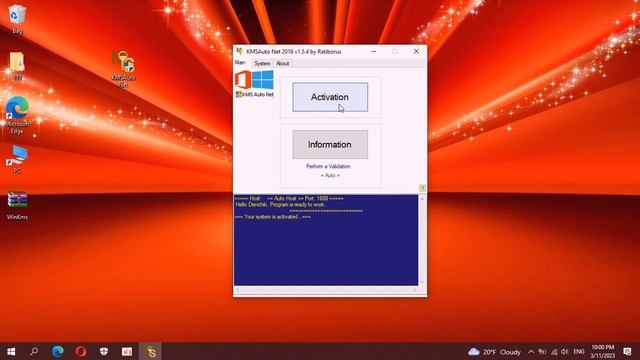Open the clock showing 10:00 PM
Image resolution: width=640 pixels, height=360 pixels.
(602, 351)
